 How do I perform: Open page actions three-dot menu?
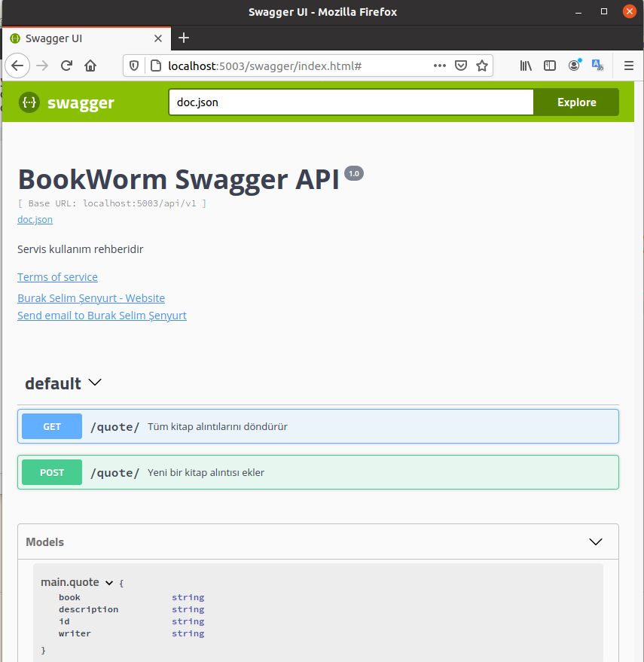coord(440,66)
